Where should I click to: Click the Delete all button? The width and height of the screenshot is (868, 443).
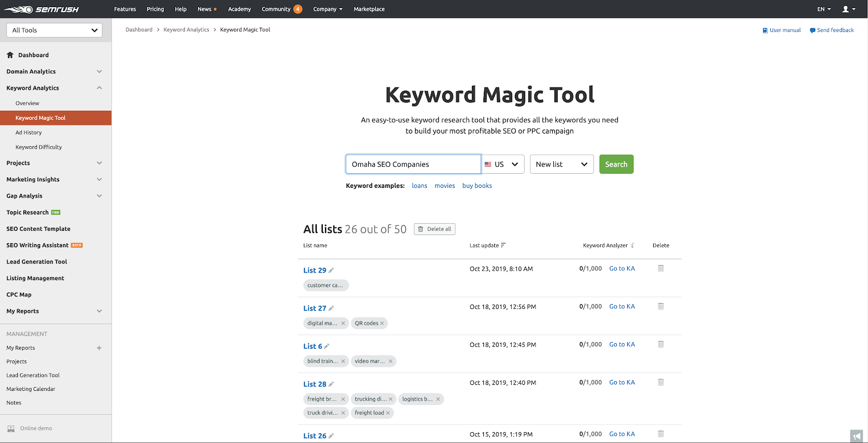435,229
